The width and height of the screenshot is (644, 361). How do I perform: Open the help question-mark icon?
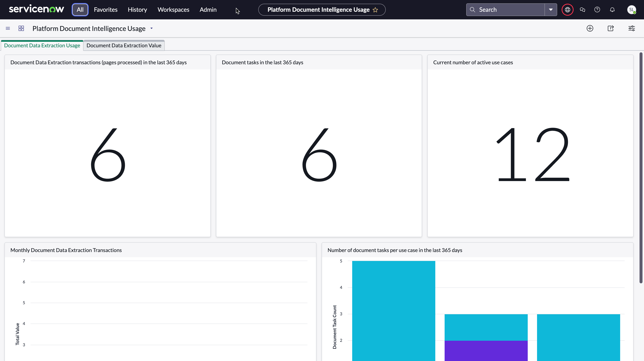click(x=597, y=10)
